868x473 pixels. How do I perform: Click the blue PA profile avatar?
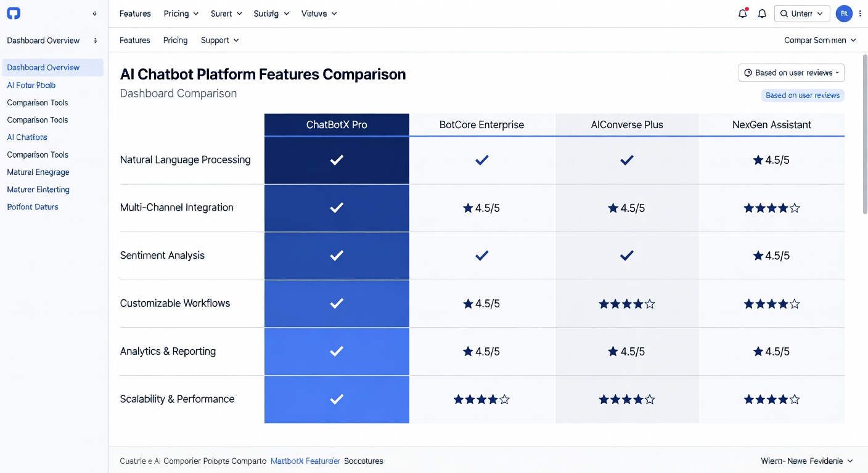point(844,13)
